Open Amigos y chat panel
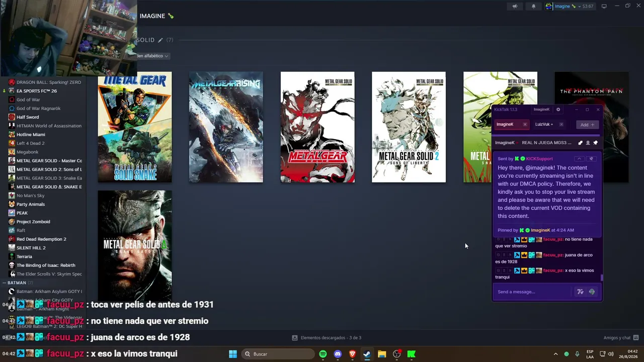 coord(621,338)
